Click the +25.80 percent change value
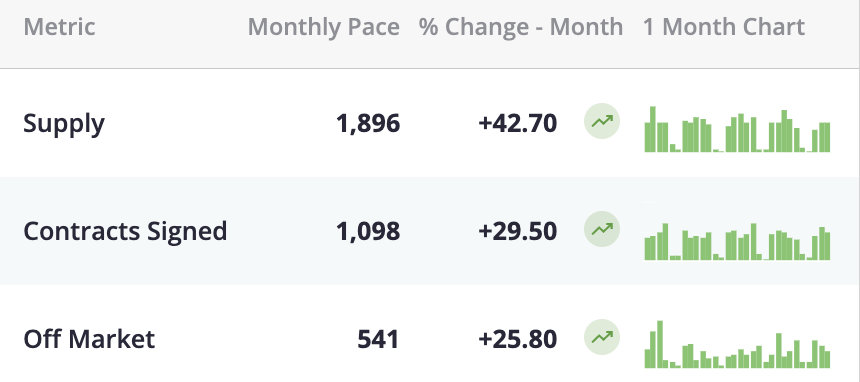 click(518, 339)
